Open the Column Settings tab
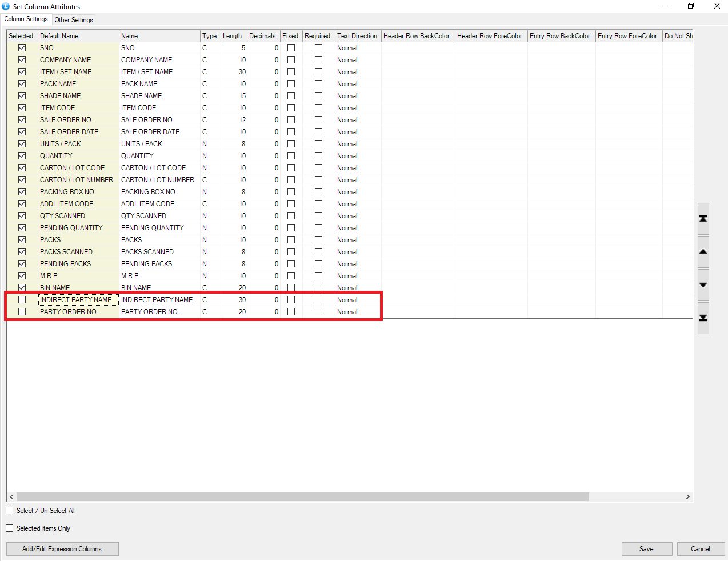728x561 pixels. point(26,19)
